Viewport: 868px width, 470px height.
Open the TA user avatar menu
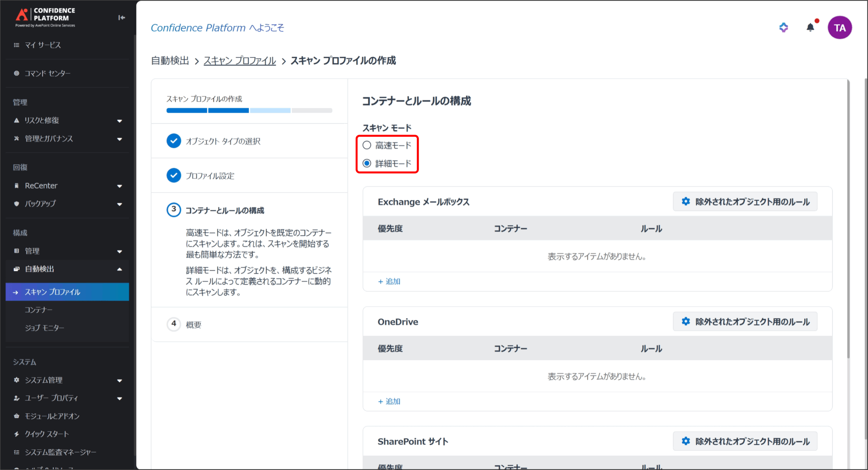840,27
